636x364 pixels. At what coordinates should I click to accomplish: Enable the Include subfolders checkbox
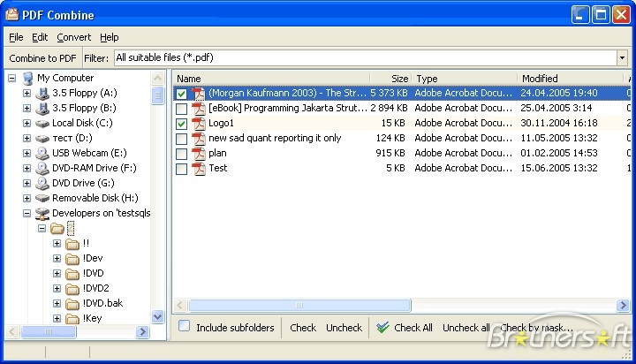[184, 327]
